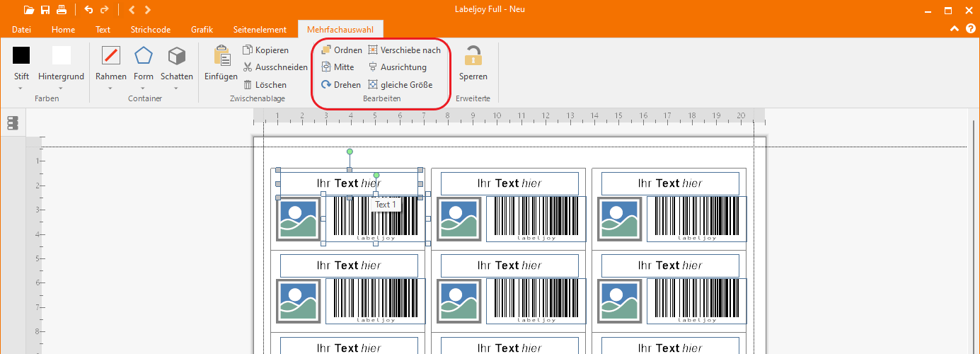Screen dimensions: 980x354
Task: Click the Save disk icon in title bar
Action: tap(45, 10)
